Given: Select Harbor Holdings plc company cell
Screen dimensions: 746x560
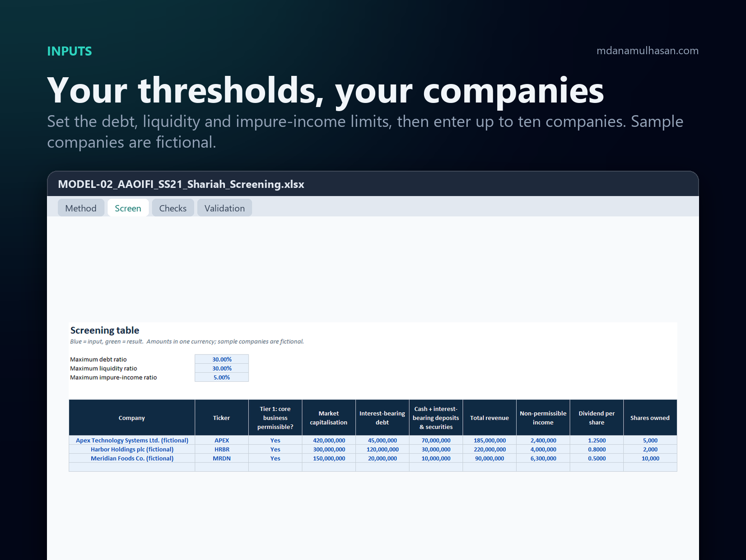Looking at the screenshot, I should (132, 449).
